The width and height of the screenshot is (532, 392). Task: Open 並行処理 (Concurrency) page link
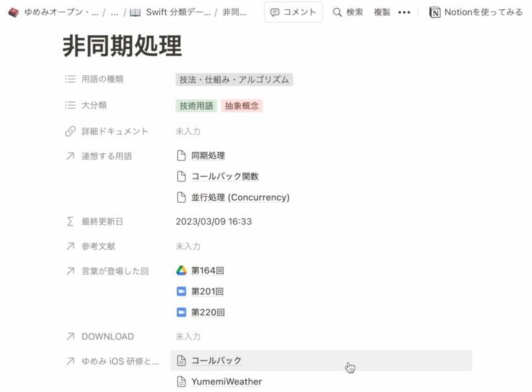pyautogui.click(x=240, y=197)
